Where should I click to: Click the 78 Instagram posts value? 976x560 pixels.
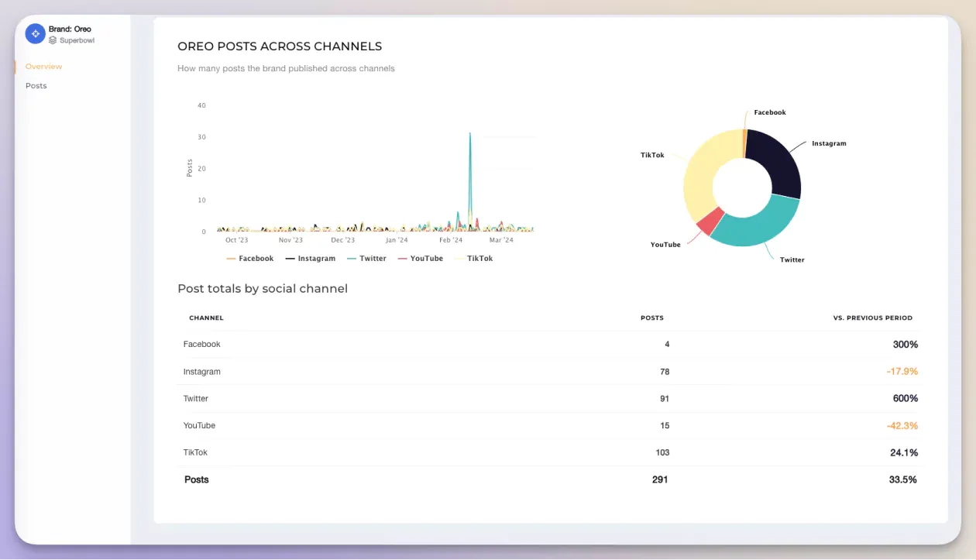click(665, 372)
